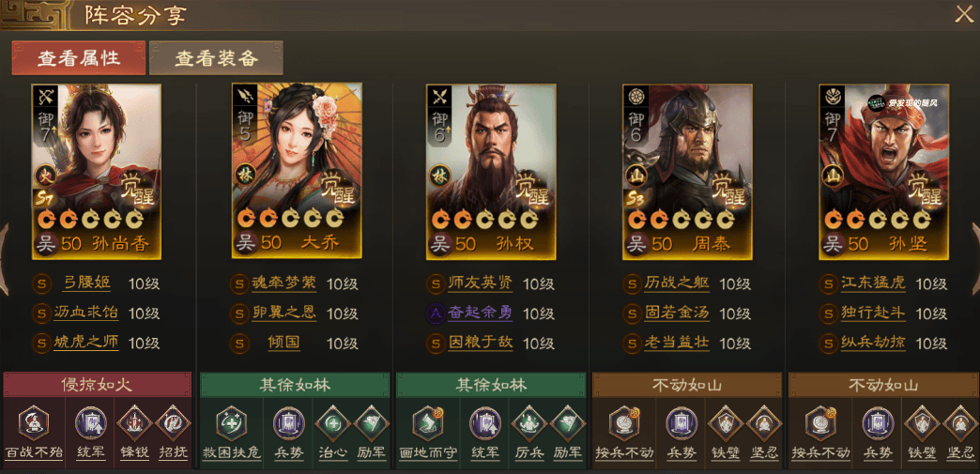This screenshot has height=474, width=980.
Task: Select the 救困扶危 skill icon
Action: coord(231,423)
